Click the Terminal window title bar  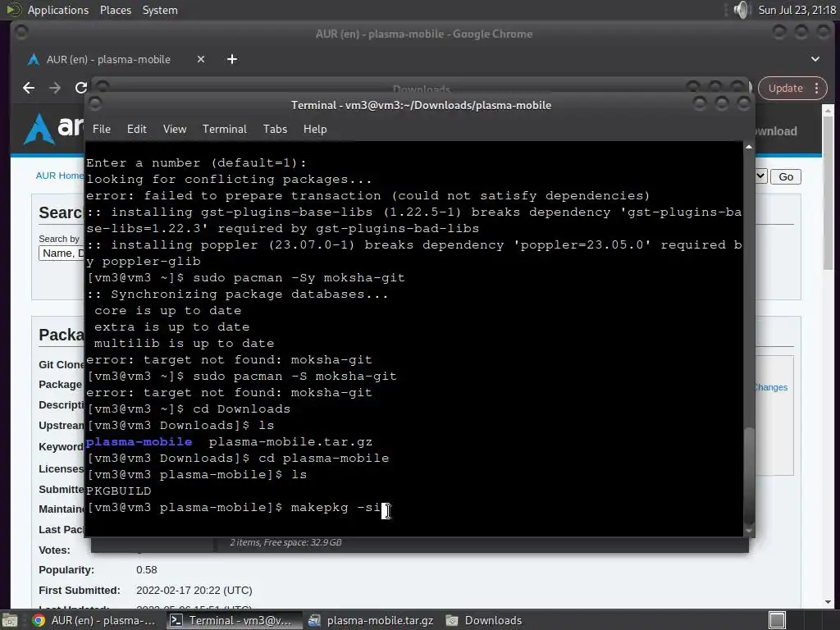point(421,105)
